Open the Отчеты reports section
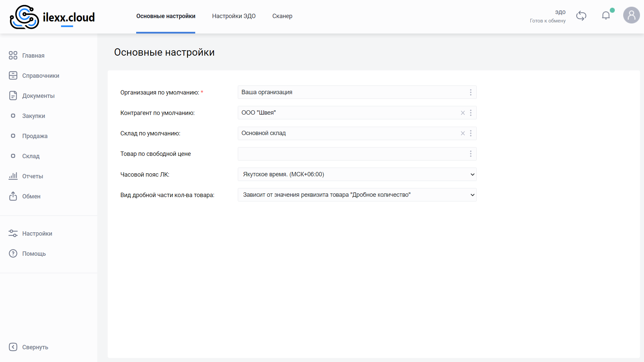 click(x=32, y=176)
